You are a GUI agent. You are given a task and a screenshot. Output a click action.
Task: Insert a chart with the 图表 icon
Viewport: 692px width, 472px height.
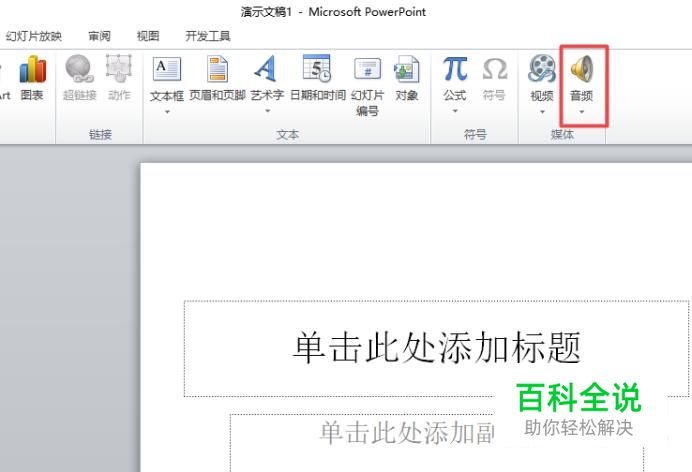(32, 70)
